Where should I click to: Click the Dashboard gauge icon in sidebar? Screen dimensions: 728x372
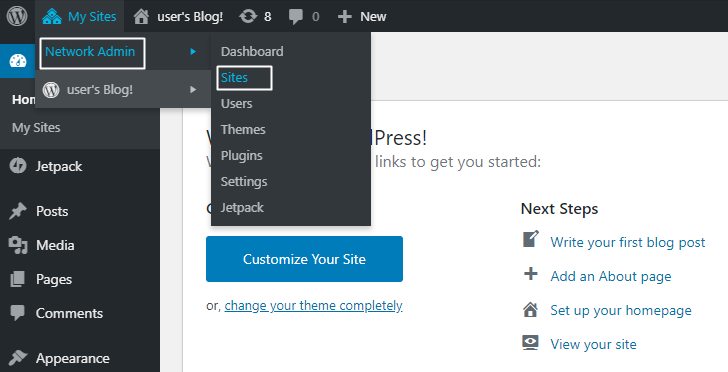point(18,61)
